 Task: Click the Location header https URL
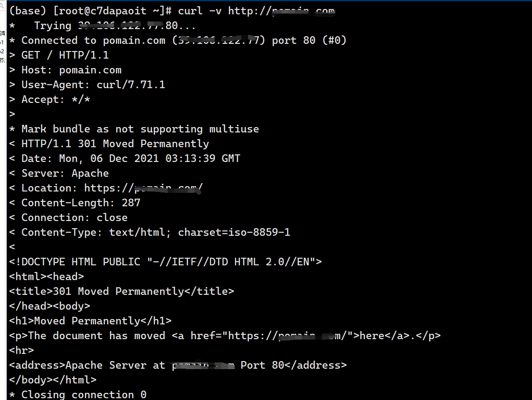(144, 188)
